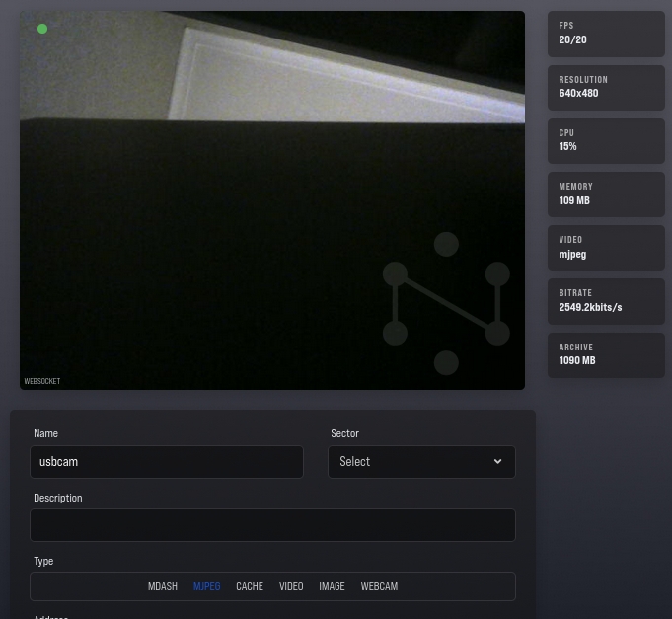Click the WEBSOCKET label on the stream

point(42,381)
